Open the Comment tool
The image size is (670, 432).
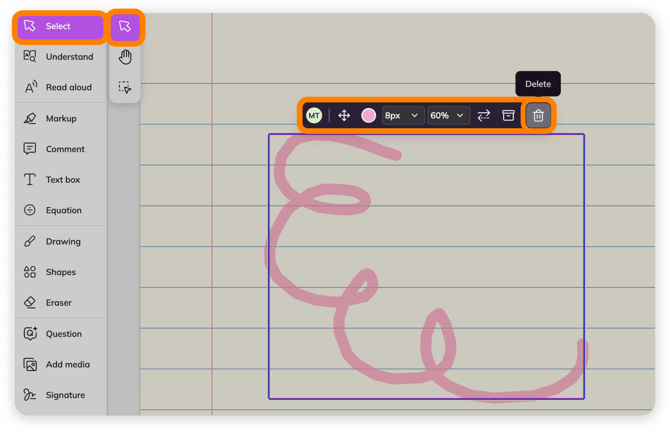[60, 149]
